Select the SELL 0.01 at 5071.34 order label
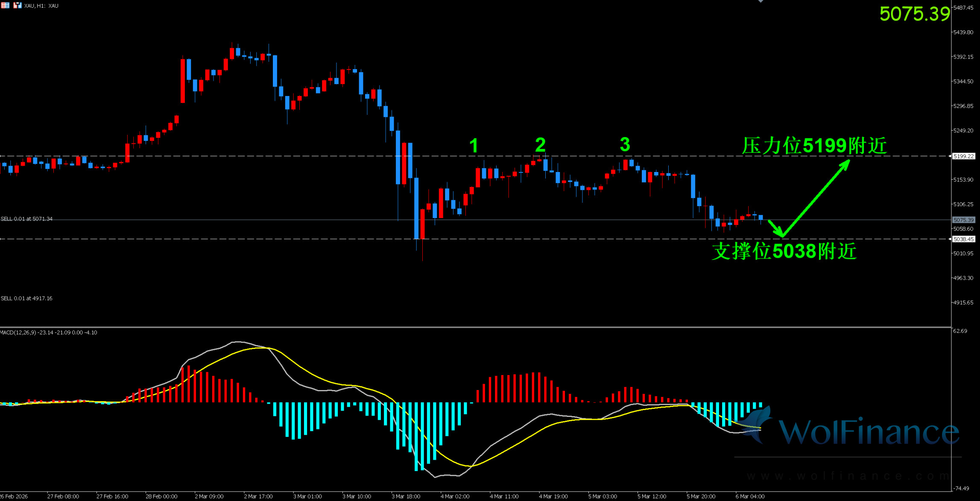This screenshot has width=980, height=501. pyautogui.click(x=26, y=219)
